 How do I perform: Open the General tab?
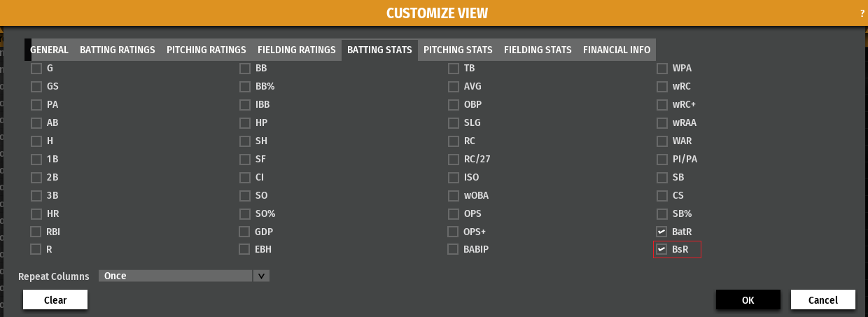(x=49, y=50)
